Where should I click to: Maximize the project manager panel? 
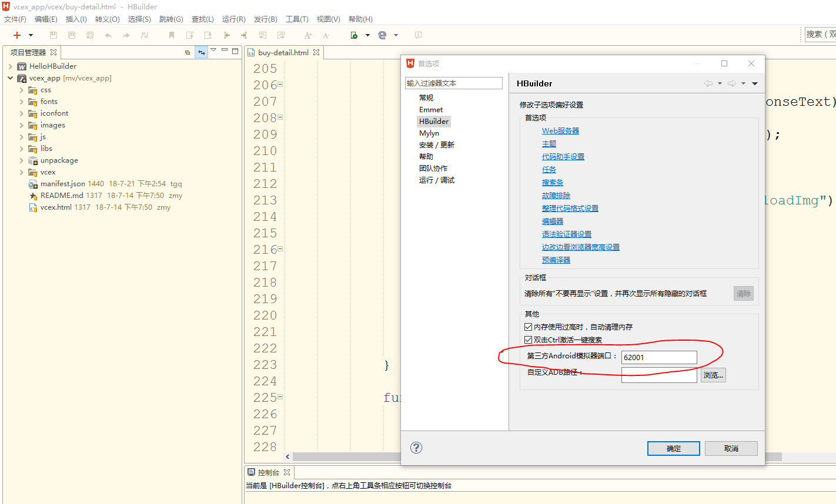coord(235,51)
